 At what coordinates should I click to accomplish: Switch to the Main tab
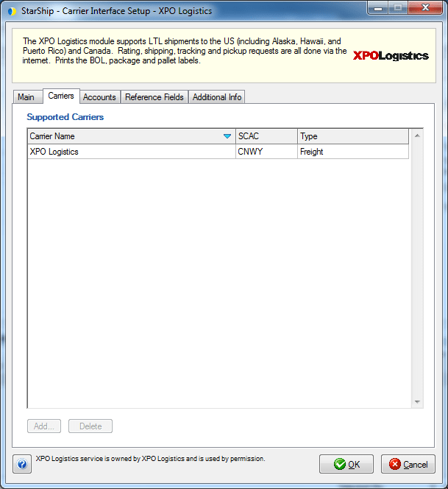(x=26, y=97)
